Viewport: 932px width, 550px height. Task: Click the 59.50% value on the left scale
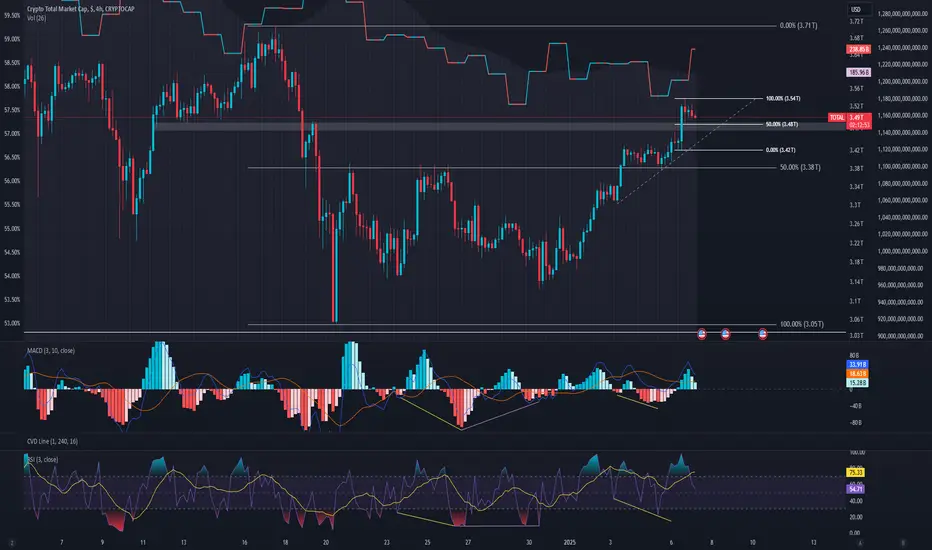coord(12,15)
